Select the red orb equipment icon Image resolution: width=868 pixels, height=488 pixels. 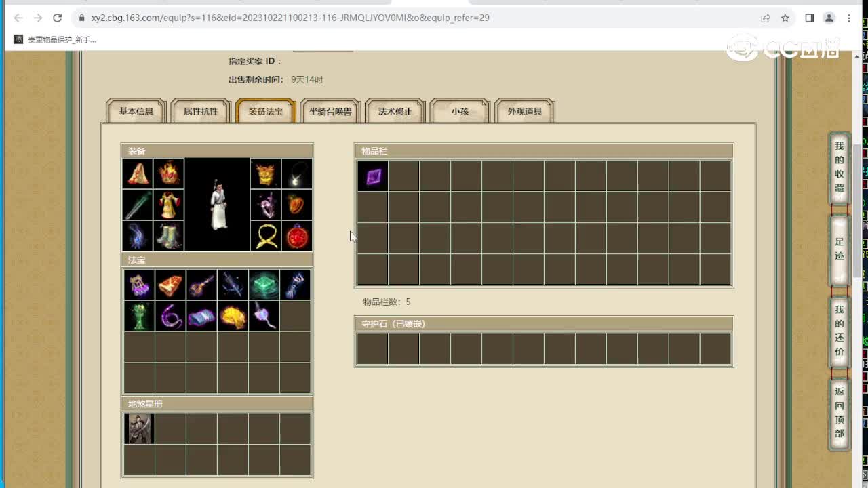(296, 236)
